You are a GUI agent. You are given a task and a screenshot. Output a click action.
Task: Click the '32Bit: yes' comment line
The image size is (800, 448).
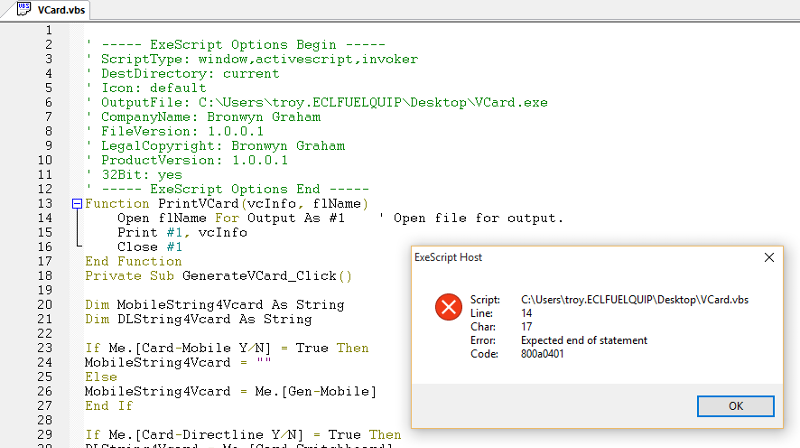click(134, 175)
